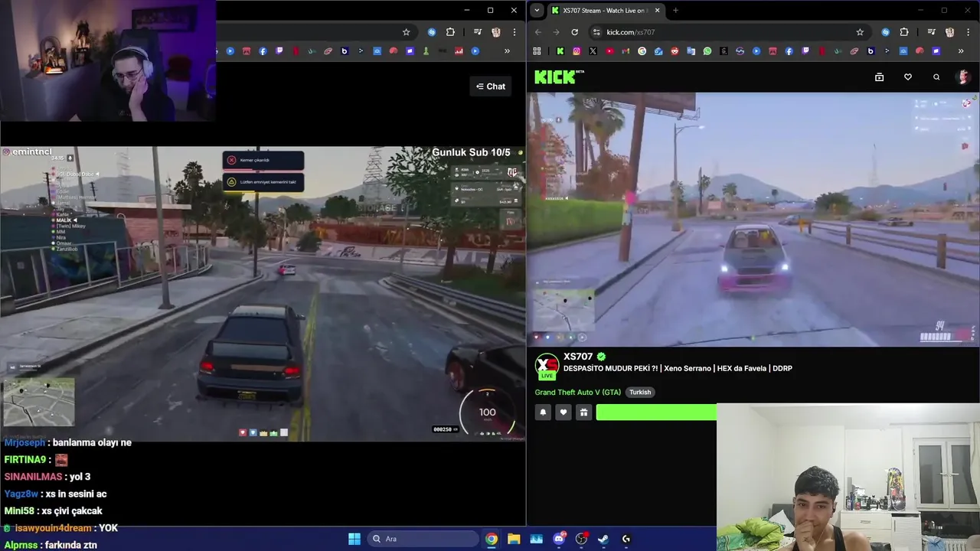Screen dimensions: 980x551
Task: Open the Windows Start menu
Action: tap(354, 539)
